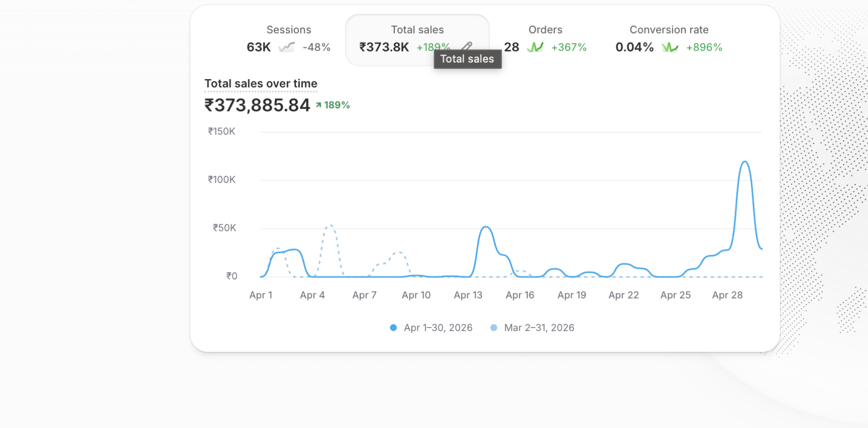Click the Mar 2–31, 2026 legend label
The height and width of the screenshot is (428, 868).
click(539, 328)
